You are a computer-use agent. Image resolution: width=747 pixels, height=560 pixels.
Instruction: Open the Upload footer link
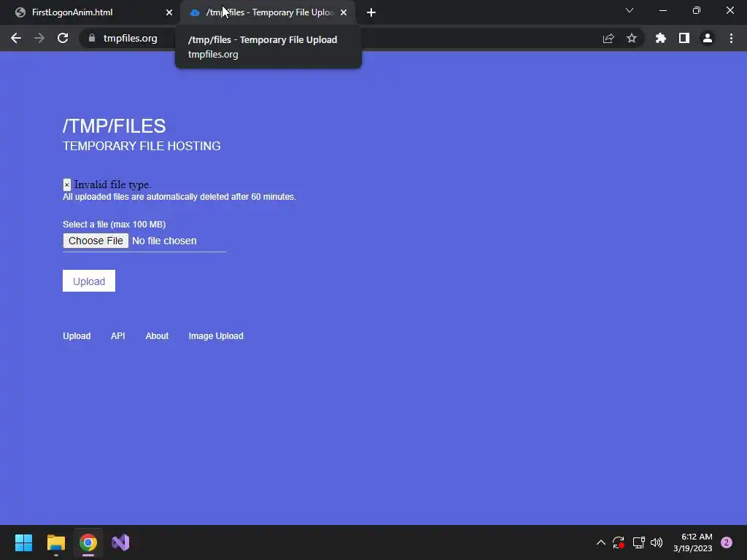coord(77,335)
